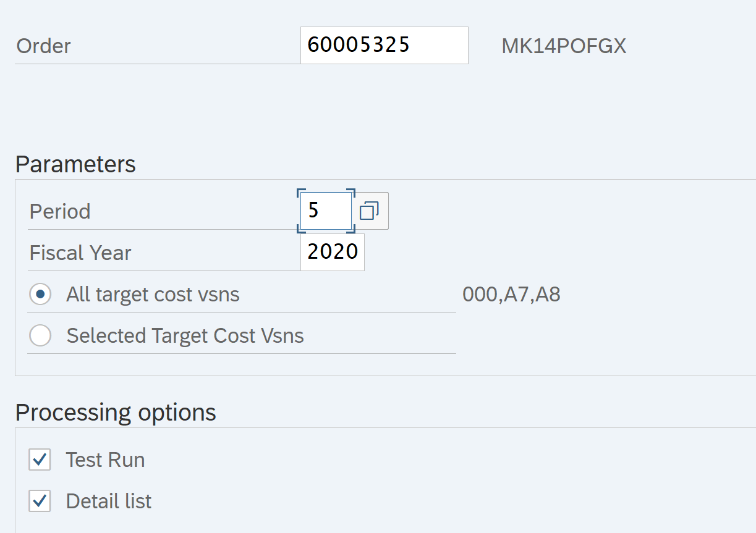Click the MK14POFGX order description text
Image resolution: width=756 pixels, height=533 pixels.
pyautogui.click(x=564, y=46)
